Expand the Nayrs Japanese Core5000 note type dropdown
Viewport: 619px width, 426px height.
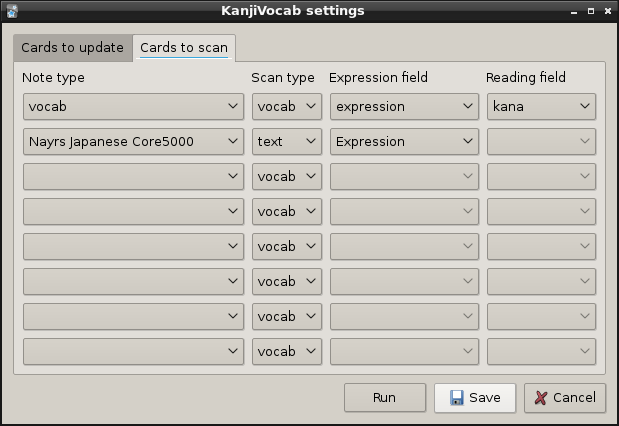click(133, 142)
